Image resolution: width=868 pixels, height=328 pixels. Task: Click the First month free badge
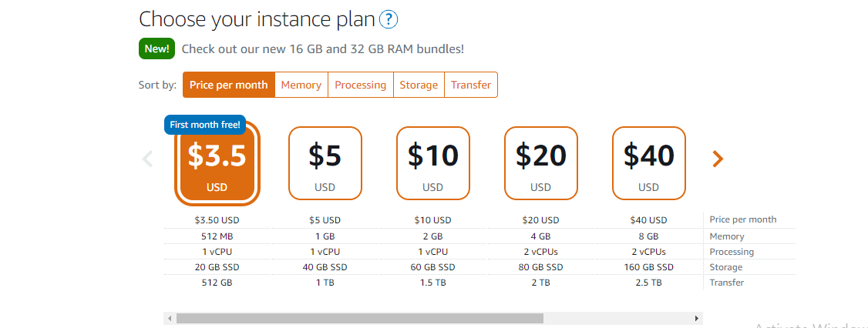click(x=204, y=125)
